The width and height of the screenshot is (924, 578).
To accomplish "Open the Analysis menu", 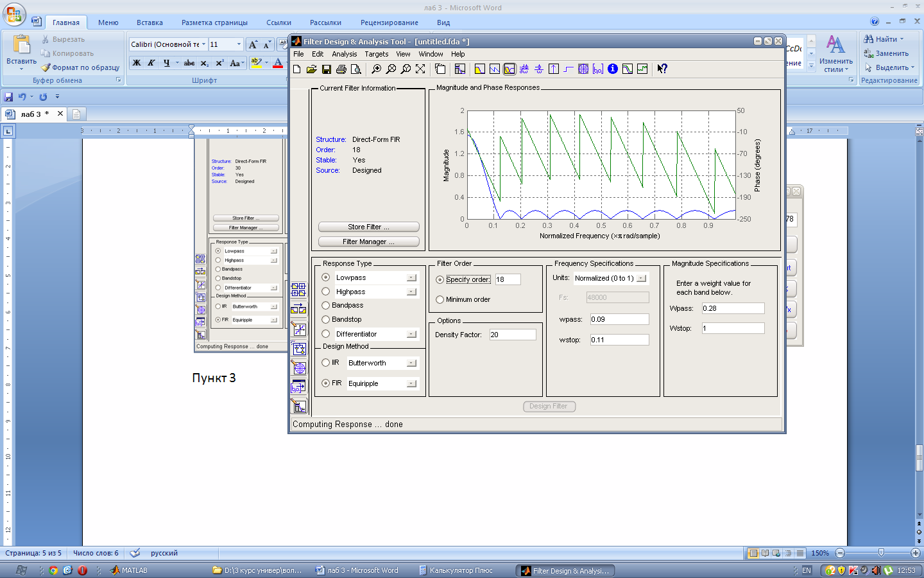I will tap(345, 54).
